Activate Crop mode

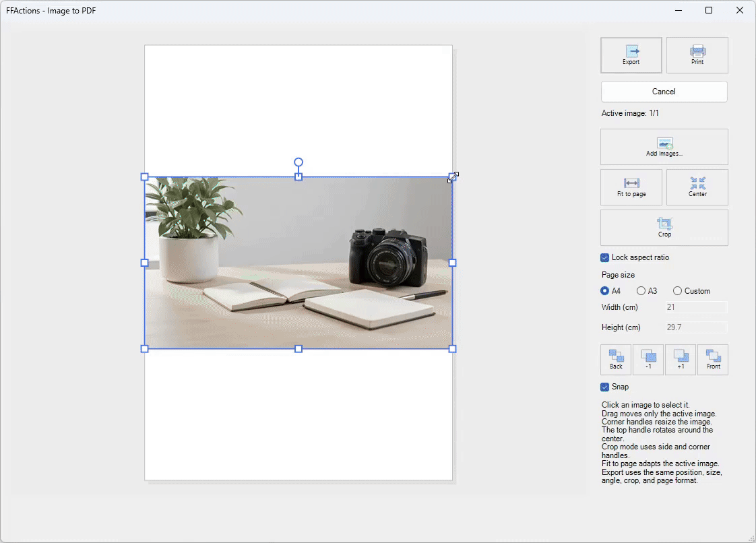tap(664, 228)
